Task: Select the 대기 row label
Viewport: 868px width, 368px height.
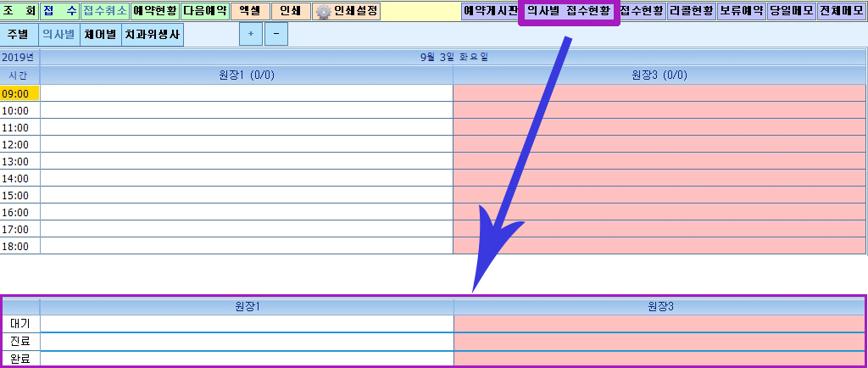Action: coord(20,324)
